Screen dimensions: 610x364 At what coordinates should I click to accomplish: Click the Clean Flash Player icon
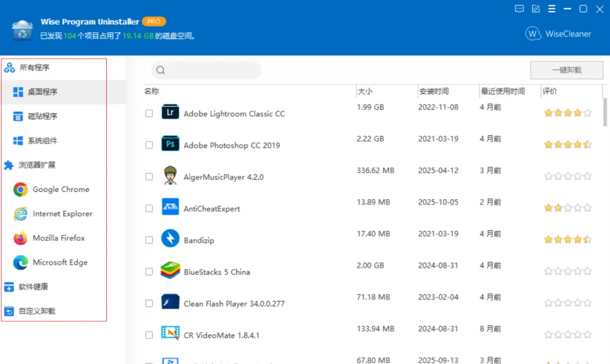pos(170,302)
